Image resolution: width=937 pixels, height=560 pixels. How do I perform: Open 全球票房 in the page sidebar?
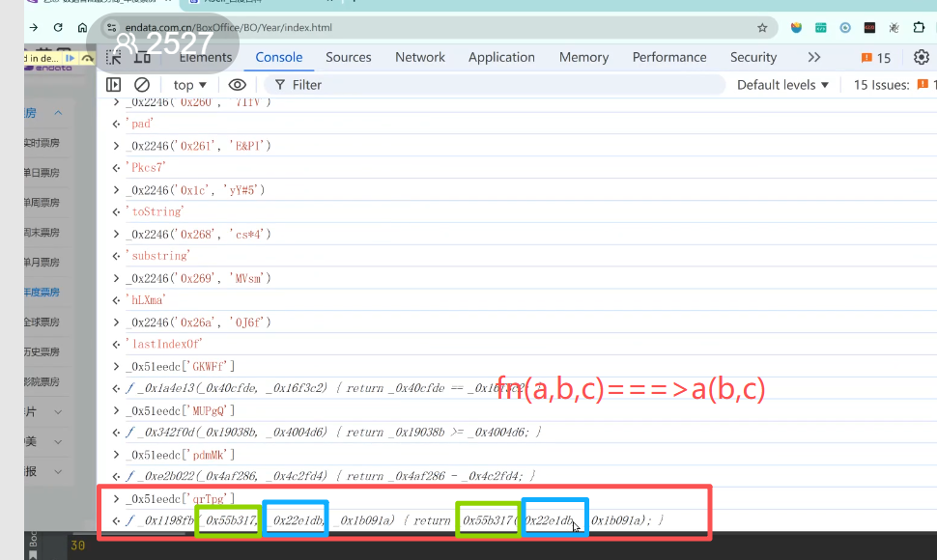[42, 322]
